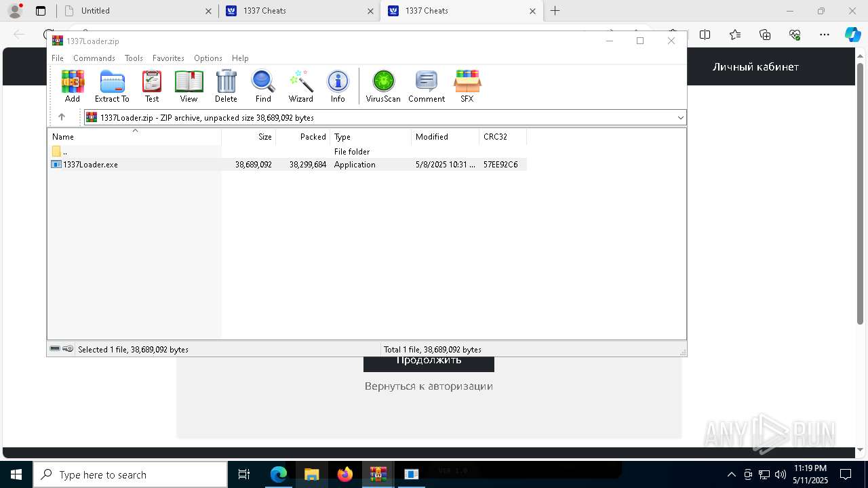Switch to first 1337 Cheats tab
Image resolution: width=868 pixels, height=488 pixels.
299,11
